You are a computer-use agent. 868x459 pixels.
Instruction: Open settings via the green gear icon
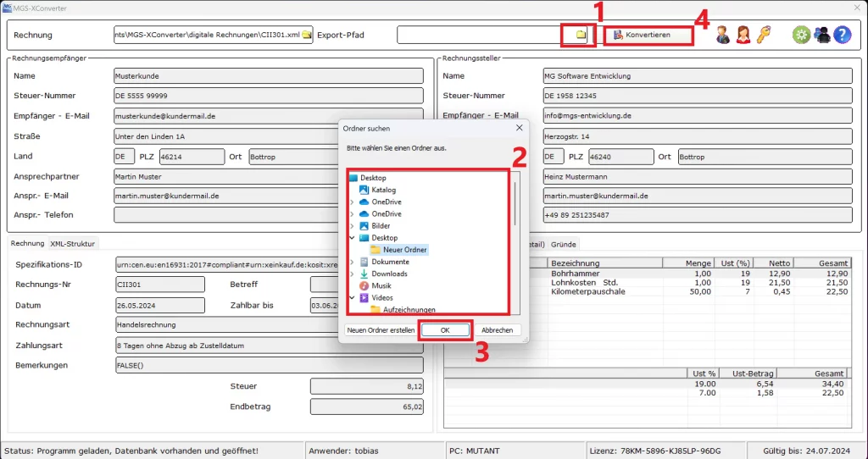[x=800, y=35]
